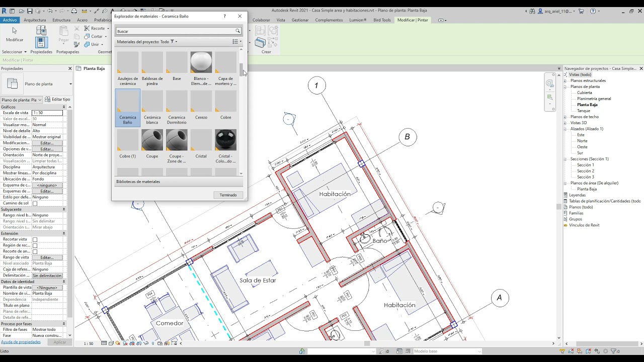644x362 pixels.
Task: Click the navigation wheel icon in view
Action: pyautogui.click(x=549, y=83)
